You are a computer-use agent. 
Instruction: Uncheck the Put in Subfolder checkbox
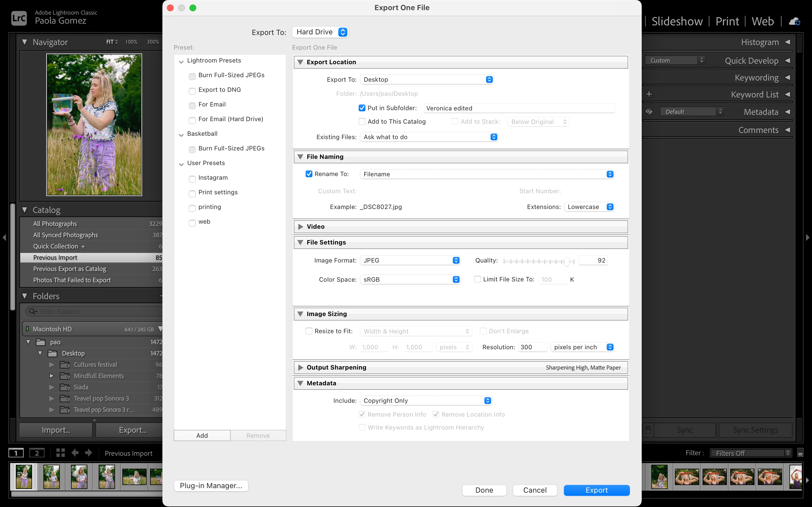362,108
